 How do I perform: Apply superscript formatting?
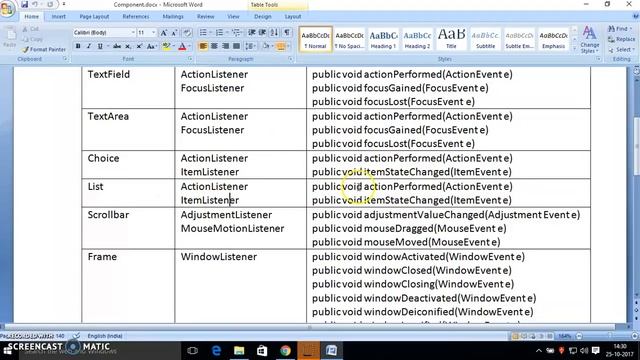coord(139,47)
